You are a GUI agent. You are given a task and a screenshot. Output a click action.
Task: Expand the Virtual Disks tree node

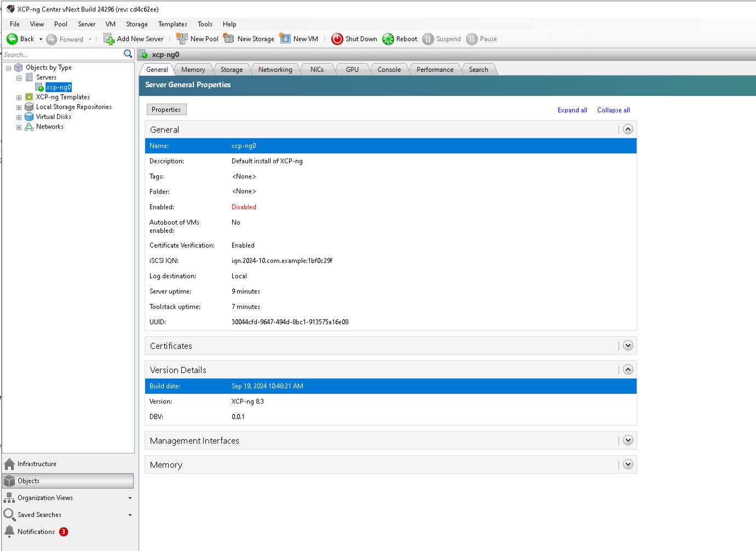coord(19,117)
